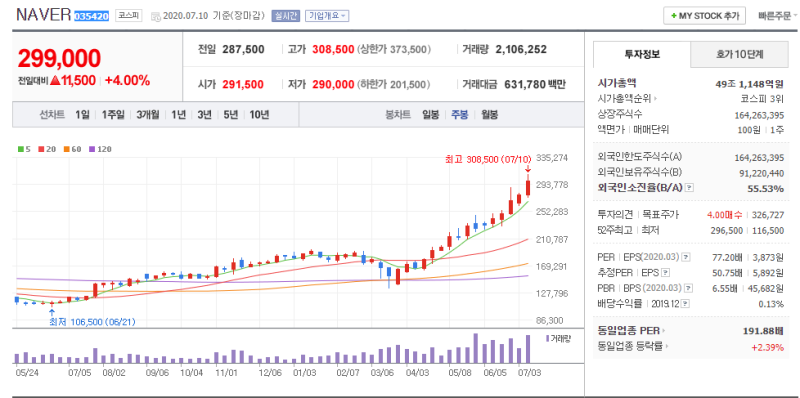Toggle the 실시간 real-time badge

(x=286, y=16)
